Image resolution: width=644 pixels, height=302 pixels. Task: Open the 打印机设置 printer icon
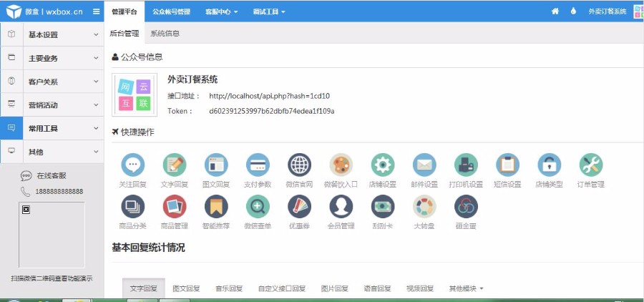click(466, 165)
